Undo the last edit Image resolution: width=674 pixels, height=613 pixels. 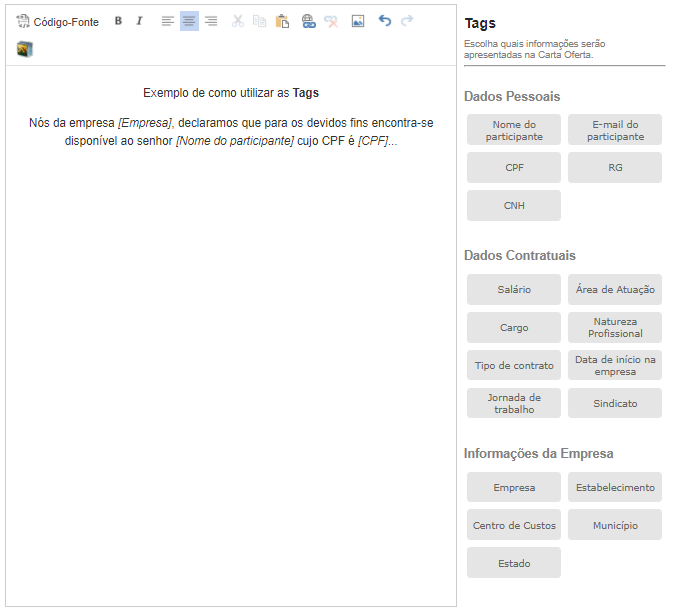[x=385, y=21]
